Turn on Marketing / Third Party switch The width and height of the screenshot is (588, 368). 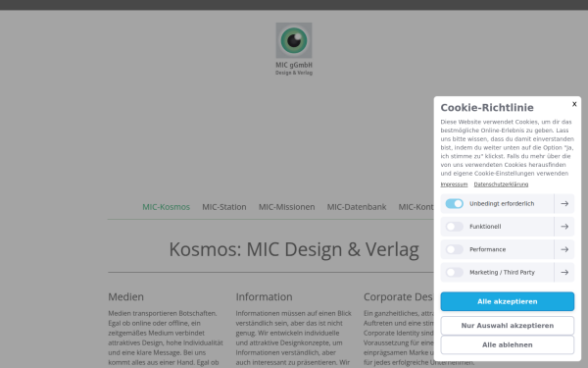point(455,272)
